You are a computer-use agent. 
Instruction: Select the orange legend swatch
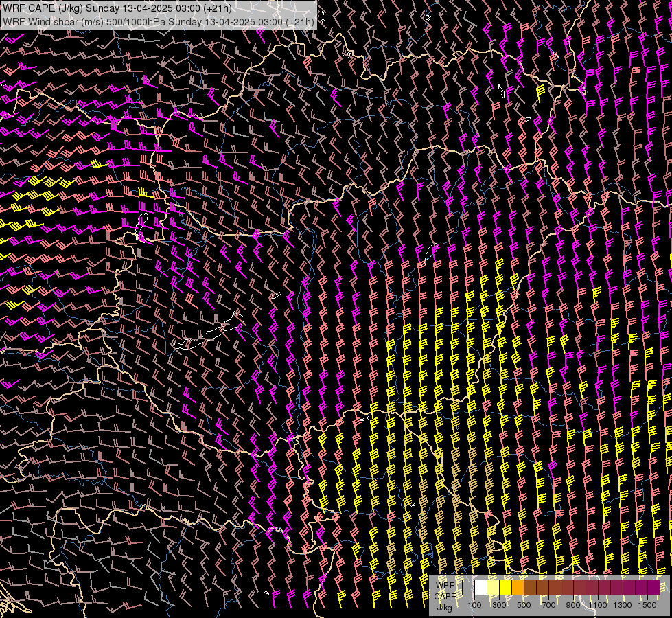(x=518, y=588)
